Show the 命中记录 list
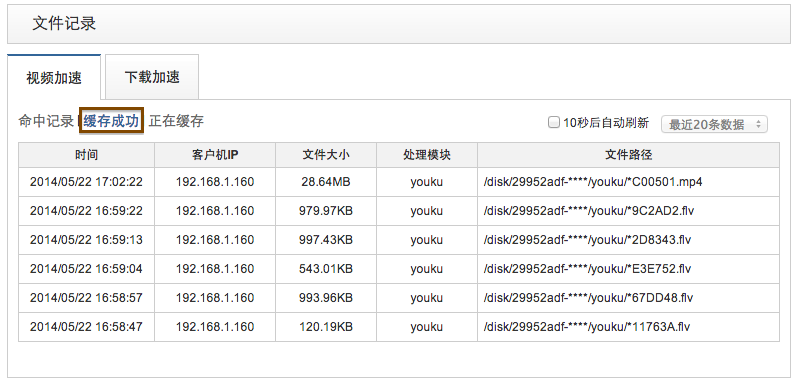Screen dimensions: 802x387 46,121
